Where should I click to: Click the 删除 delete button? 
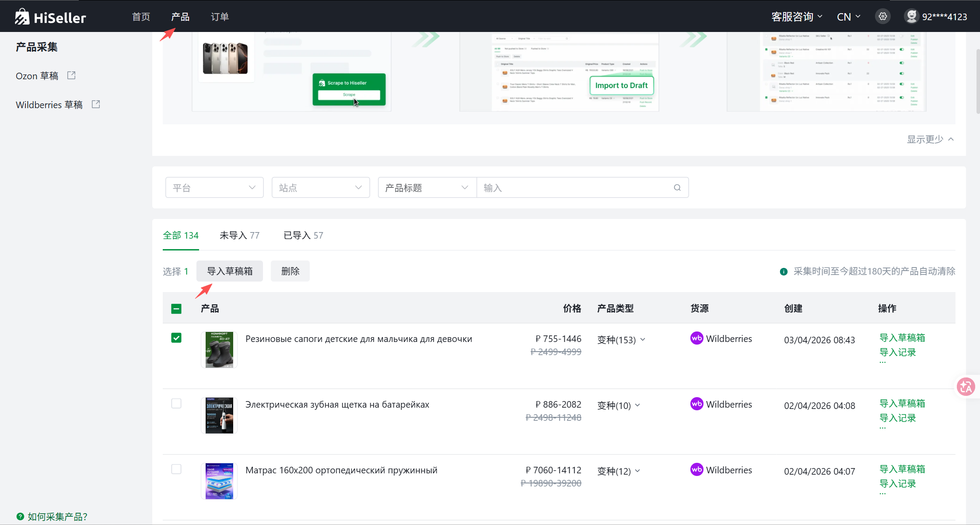[290, 271]
